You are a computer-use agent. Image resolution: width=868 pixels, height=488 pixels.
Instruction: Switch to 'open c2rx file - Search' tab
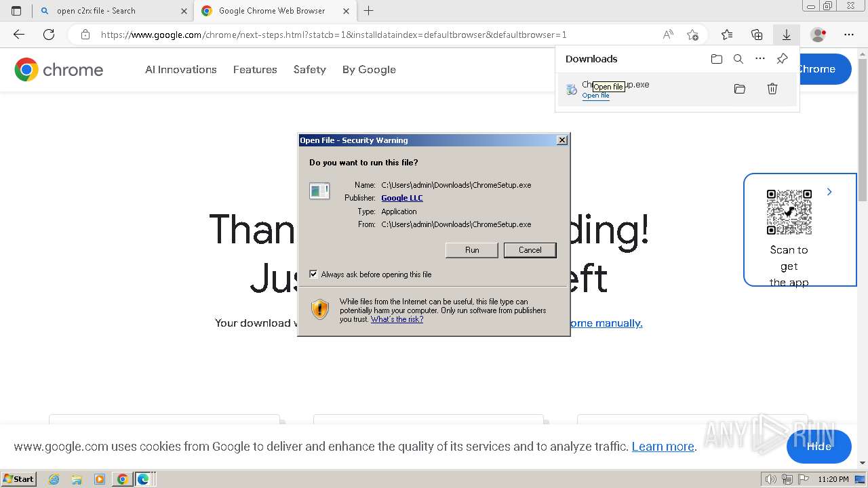coord(112,11)
